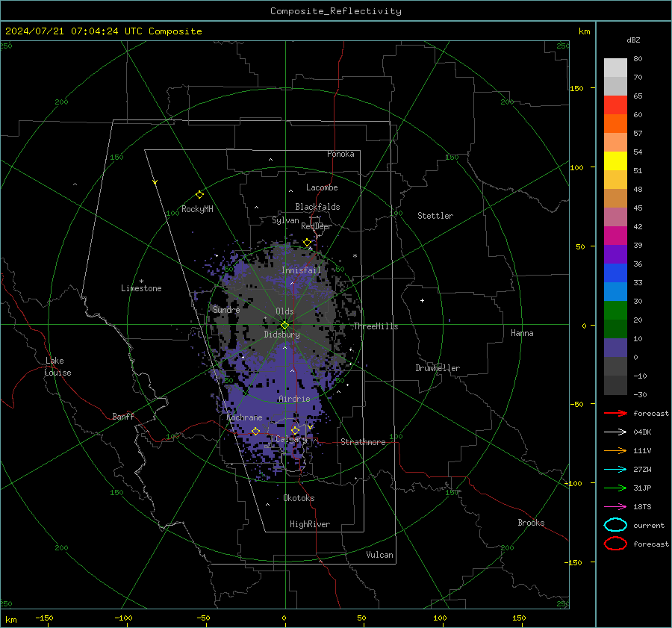Click the red forecast ellipse icon
The width and height of the screenshot is (672, 628).
coord(615,544)
